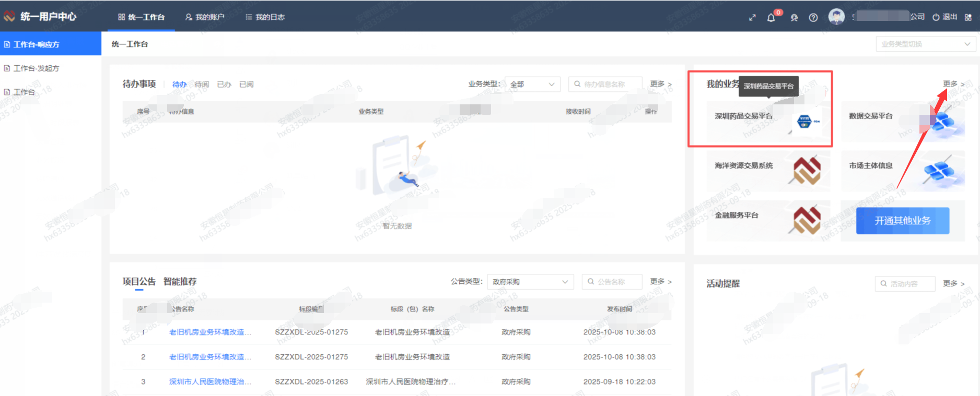Open the notification bell
The width and height of the screenshot is (980, 396).
point(771,18)
